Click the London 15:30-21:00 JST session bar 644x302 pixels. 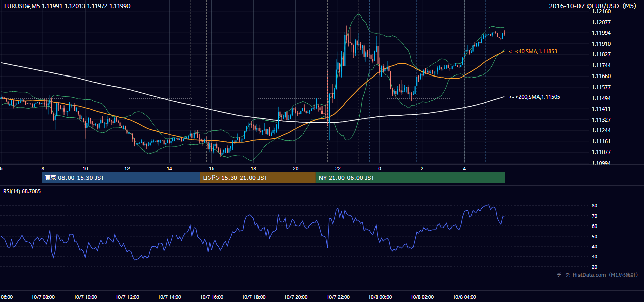click(258, 178)
